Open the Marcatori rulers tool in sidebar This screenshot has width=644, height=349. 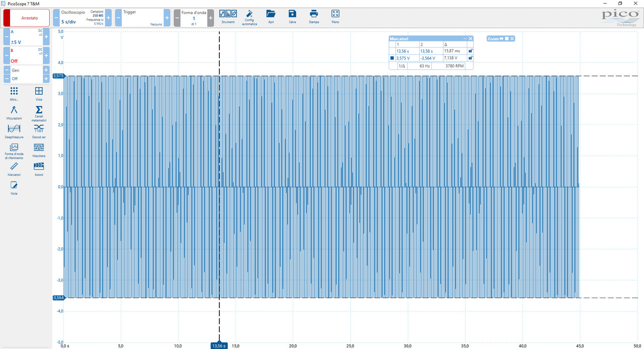click(14, 169)
